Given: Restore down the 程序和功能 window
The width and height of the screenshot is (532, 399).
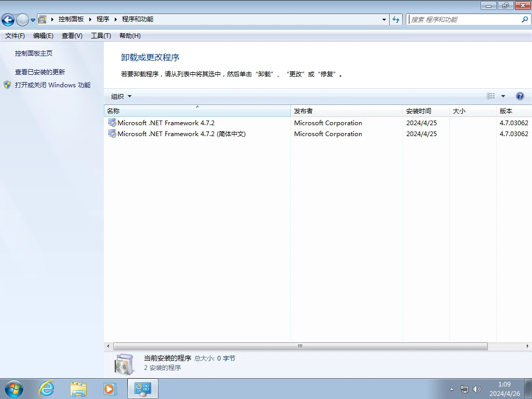Looking at the screenshot, I should pos(506,5).
